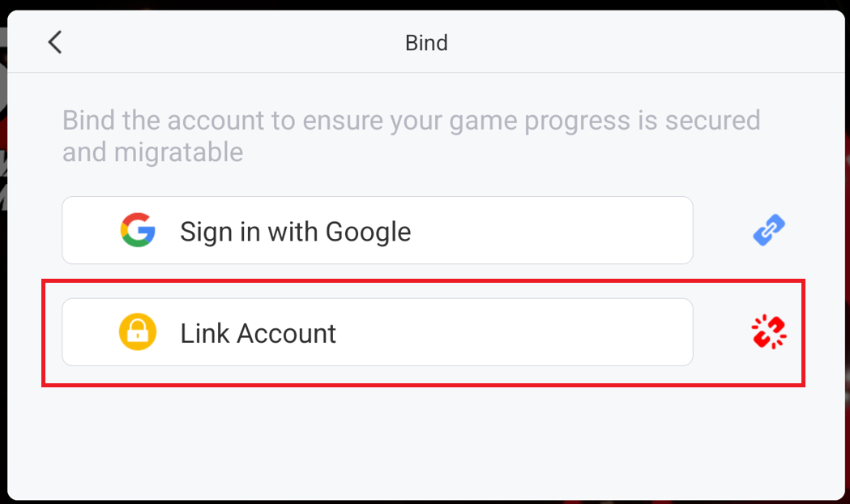Unbind Google using the blue chain status icon

click(769, 230)
